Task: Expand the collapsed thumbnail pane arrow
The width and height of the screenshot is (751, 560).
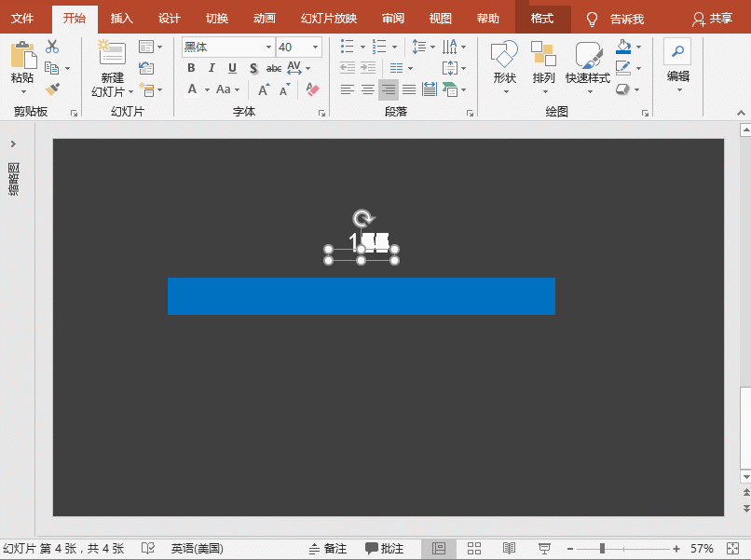Action: coord(13,143)
